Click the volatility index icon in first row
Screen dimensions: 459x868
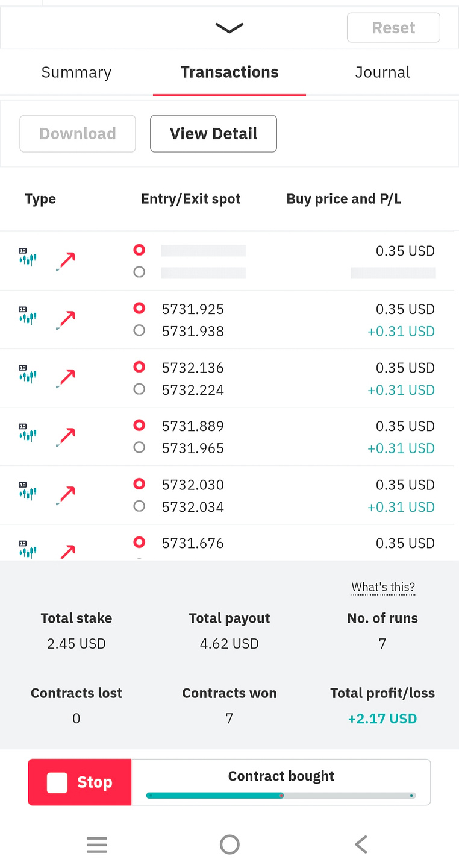[28, 257]
